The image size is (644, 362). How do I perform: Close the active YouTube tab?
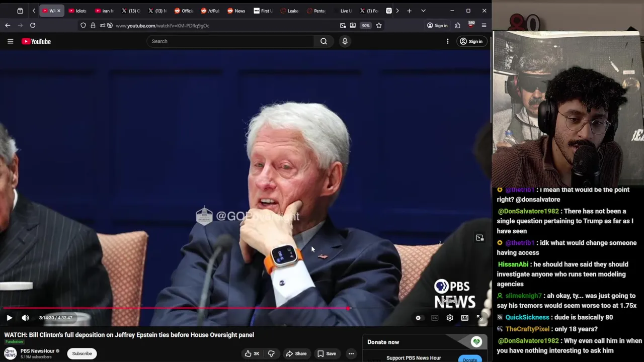[58, 11]
